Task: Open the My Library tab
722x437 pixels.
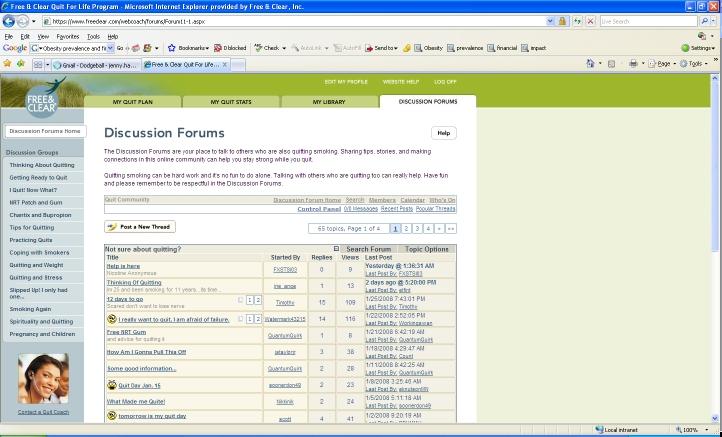Action: (x=328, y=101)
